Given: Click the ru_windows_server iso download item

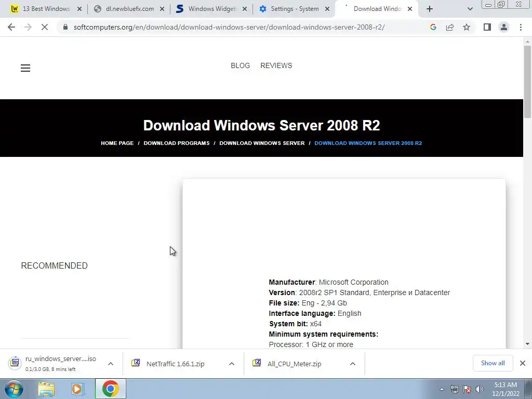Looking at the screenshot, I should (x=60, y=363).
